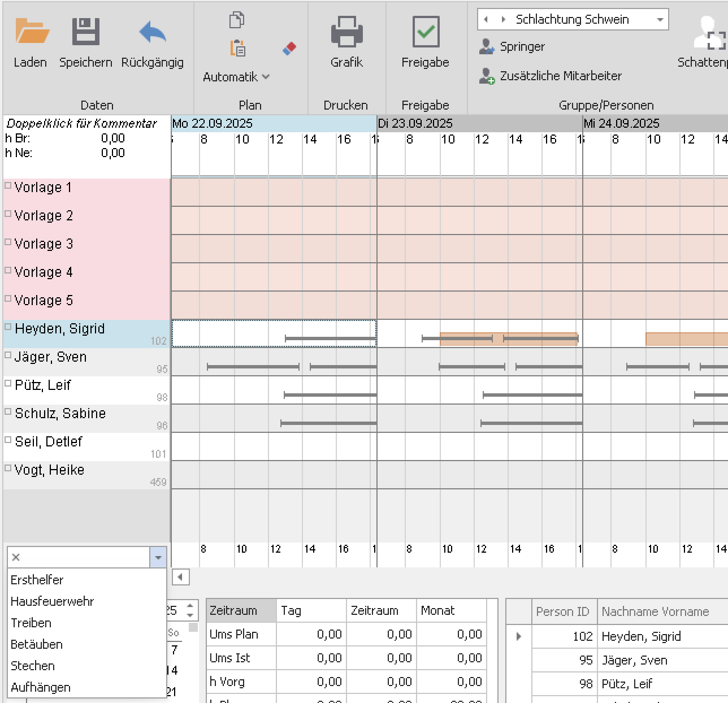The width and height of the screenshot is (728, 703).
Task: Choose Betäuben from the dropdown list
Action: [x=37, y=644]
